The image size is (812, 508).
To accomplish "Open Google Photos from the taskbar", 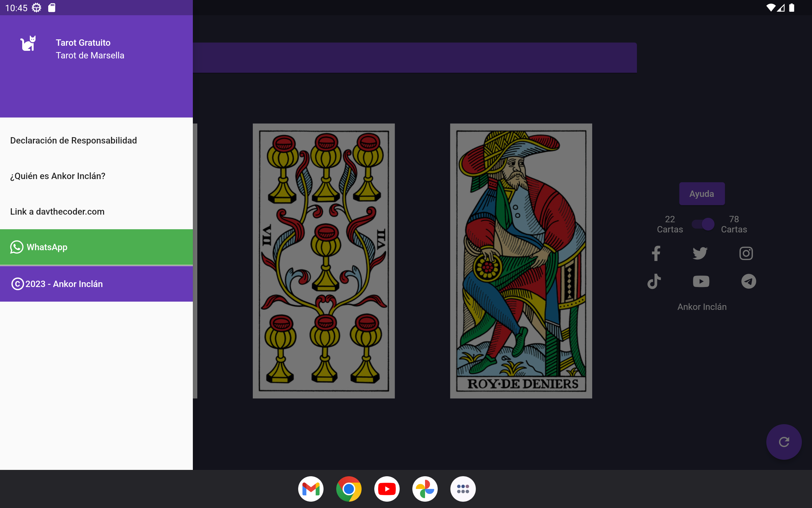I will tap(425, 489).
